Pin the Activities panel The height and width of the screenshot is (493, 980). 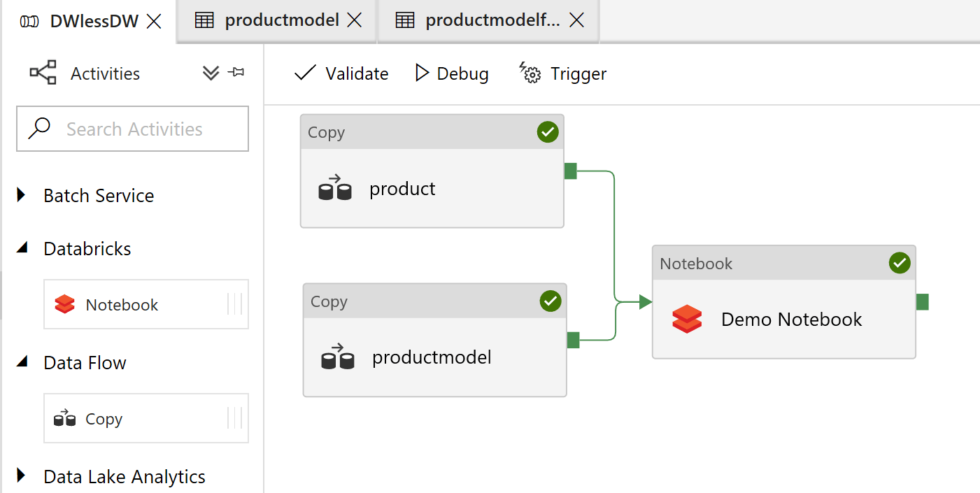pos(236,72)
